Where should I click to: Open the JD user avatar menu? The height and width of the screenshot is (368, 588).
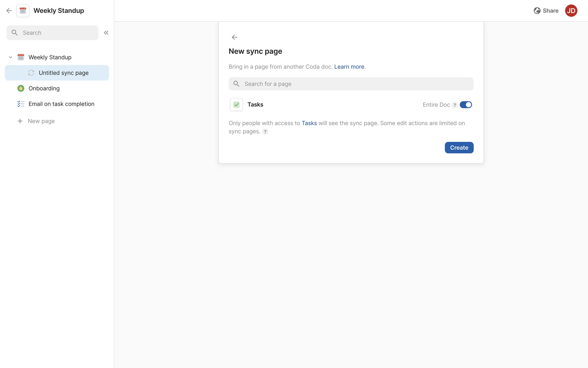pos(571,11)
